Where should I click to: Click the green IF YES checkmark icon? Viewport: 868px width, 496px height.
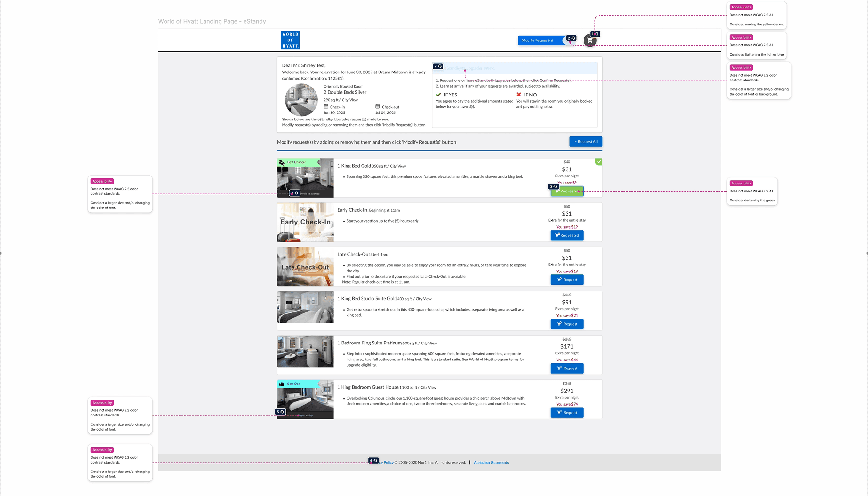coord(439,95)
